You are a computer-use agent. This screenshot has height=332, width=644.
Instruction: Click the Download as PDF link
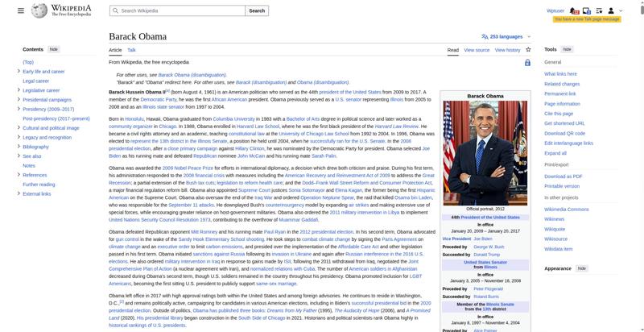click(563, 176)
